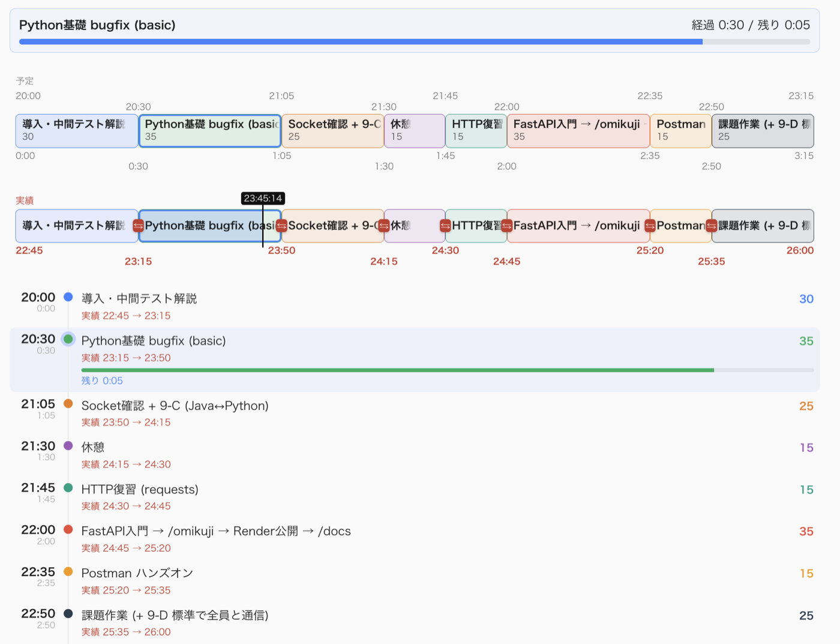Select Postman block in planned timeline

[680, 131]
